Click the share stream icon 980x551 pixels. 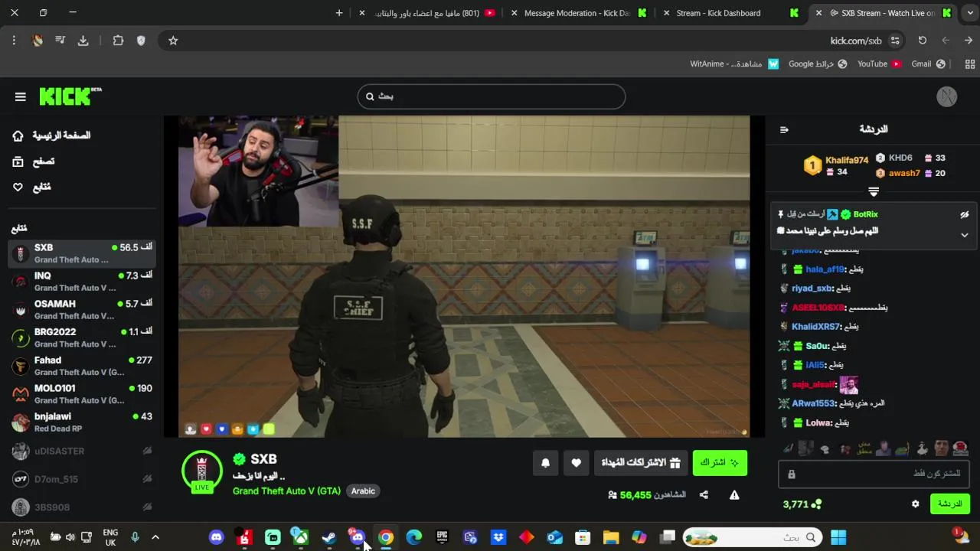(704, 495)
